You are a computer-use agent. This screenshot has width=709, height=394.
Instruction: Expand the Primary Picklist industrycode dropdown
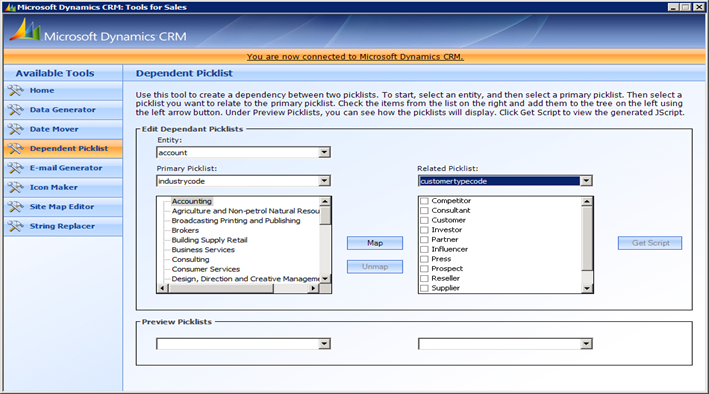[243, 181]
